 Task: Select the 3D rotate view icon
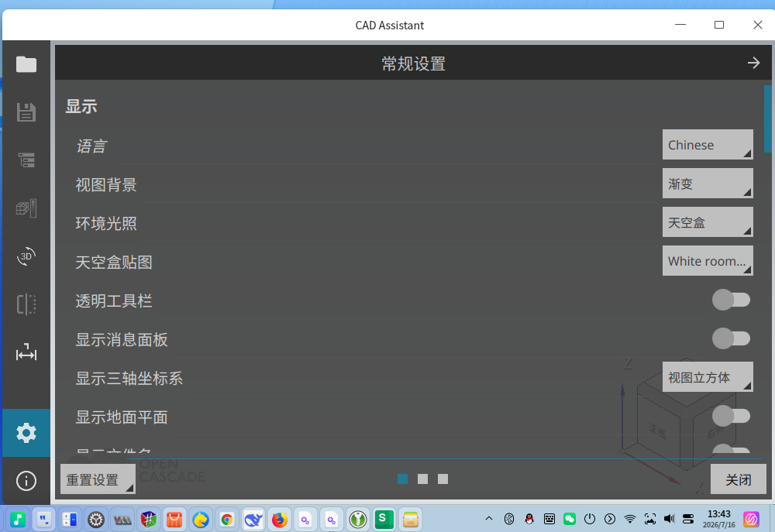26,256
